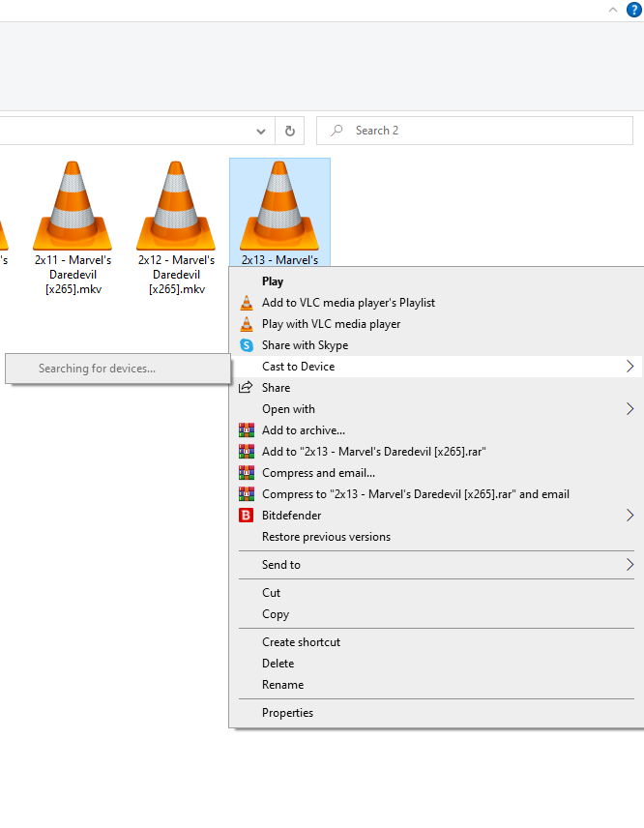The height and width of the screenshot is (828, 644).
Task: Select the 2x11 Marvel's Daredevil file thumbnail
Action: (73, 205)
